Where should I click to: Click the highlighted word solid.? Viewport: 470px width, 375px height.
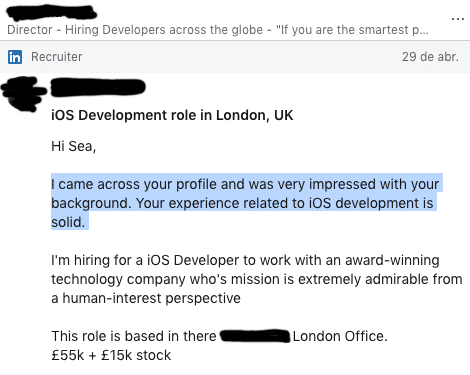[x=68, y=222]
